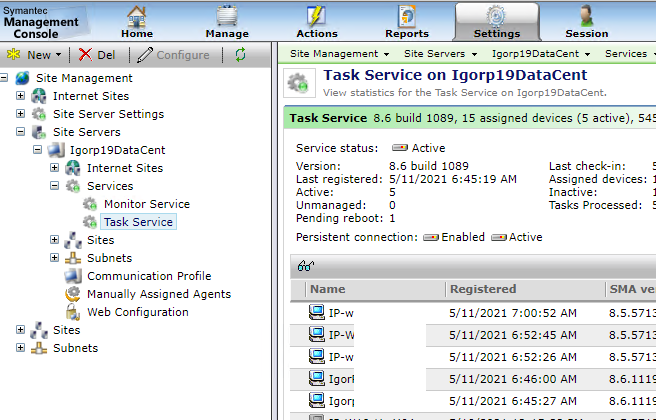Click the Del button
The image size is (656, 420).
(x=97, y=55)
